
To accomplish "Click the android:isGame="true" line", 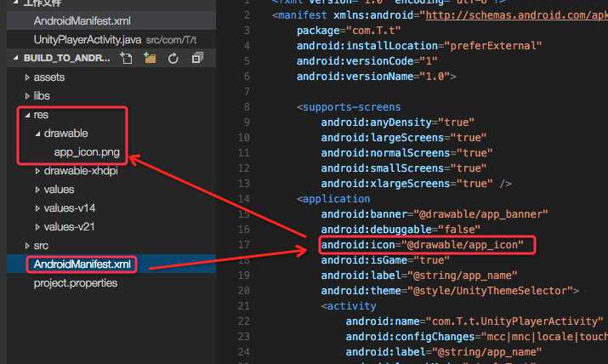I will (x=385, y=260).
